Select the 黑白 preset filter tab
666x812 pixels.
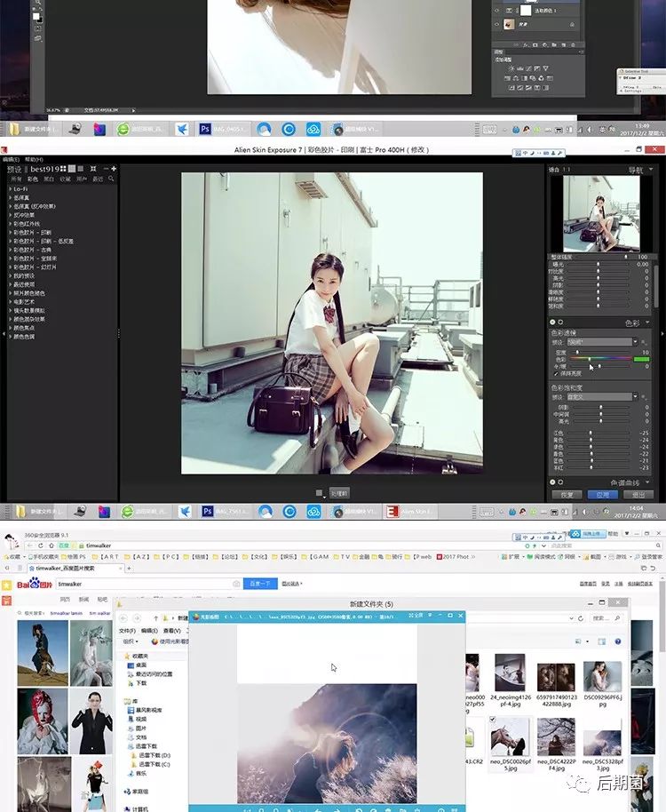tap(49, 179)
